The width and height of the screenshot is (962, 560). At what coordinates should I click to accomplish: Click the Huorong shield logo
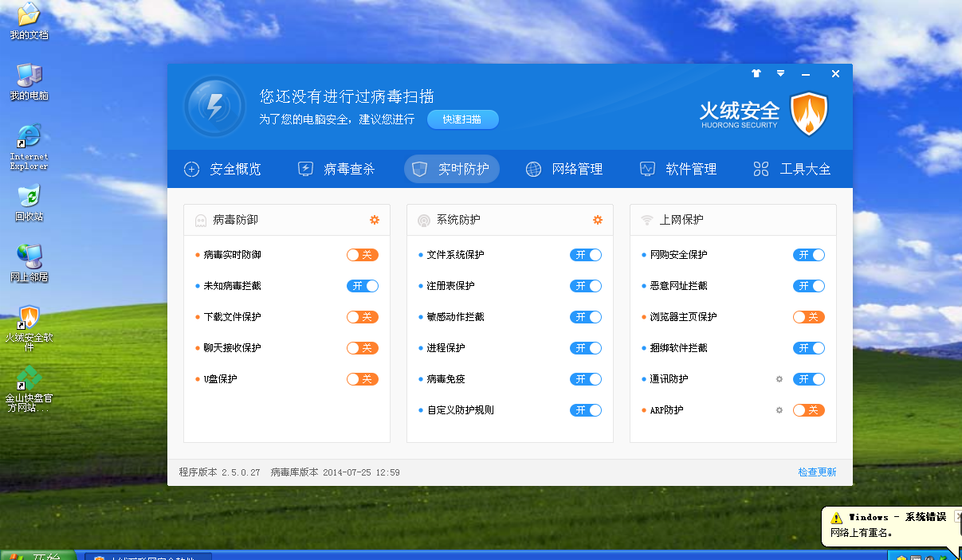click(x=809, y=114)
